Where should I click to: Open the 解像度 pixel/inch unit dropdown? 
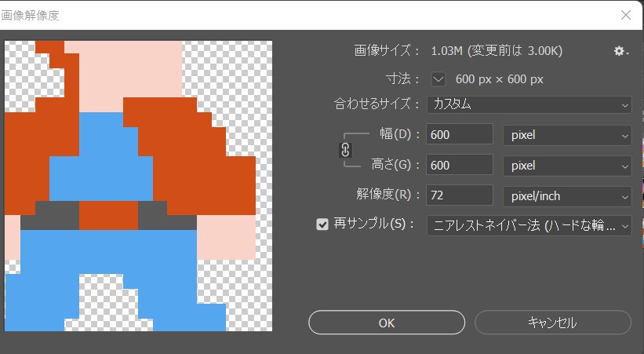pyautogui.click(x=567, y=196)
